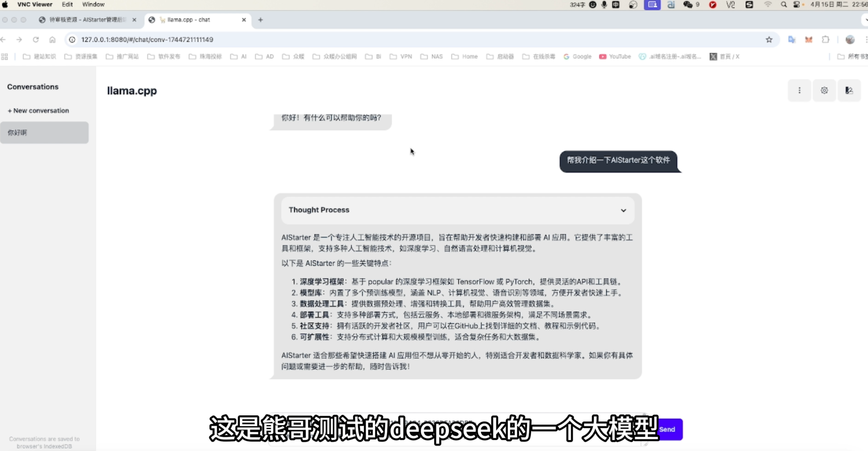Screen dimensions: 868x451
Task: Open the 资源搜集 bookmark folder
Action: [81, 57]
